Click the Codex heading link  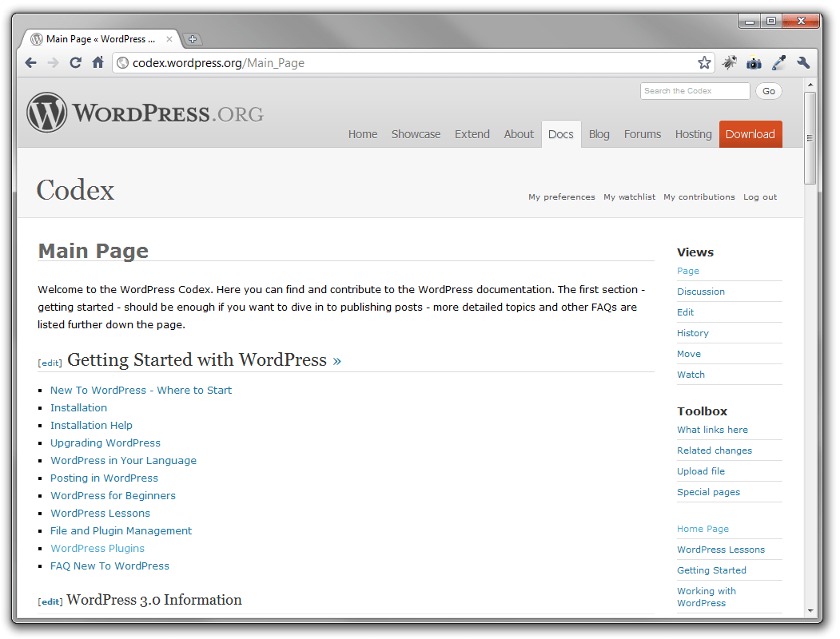(76, 190)
